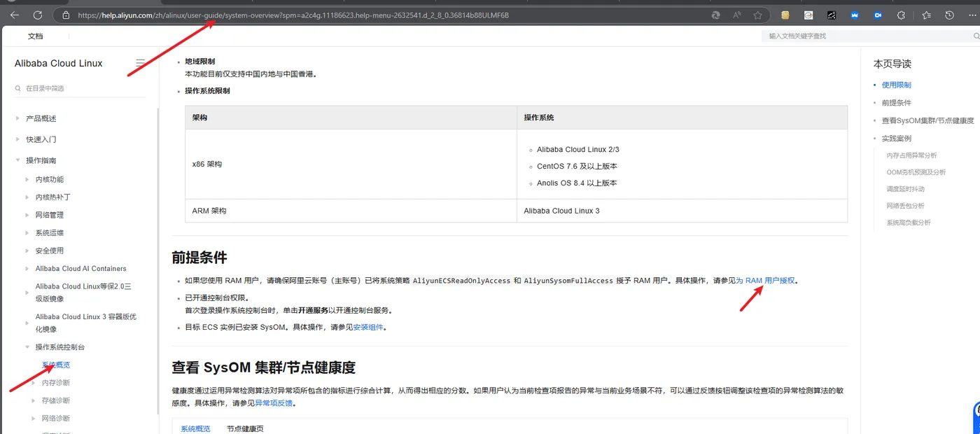Open the 安装组件 link
The width and height of the screenshot is (980, 434).
tap(368, 327)
